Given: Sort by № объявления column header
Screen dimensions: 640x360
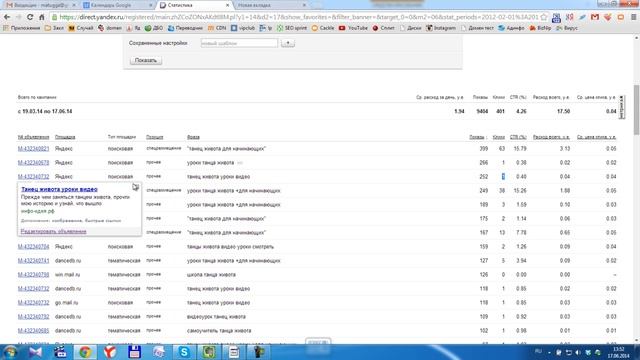Looking at the screenshot, I should tap(33, 137).
